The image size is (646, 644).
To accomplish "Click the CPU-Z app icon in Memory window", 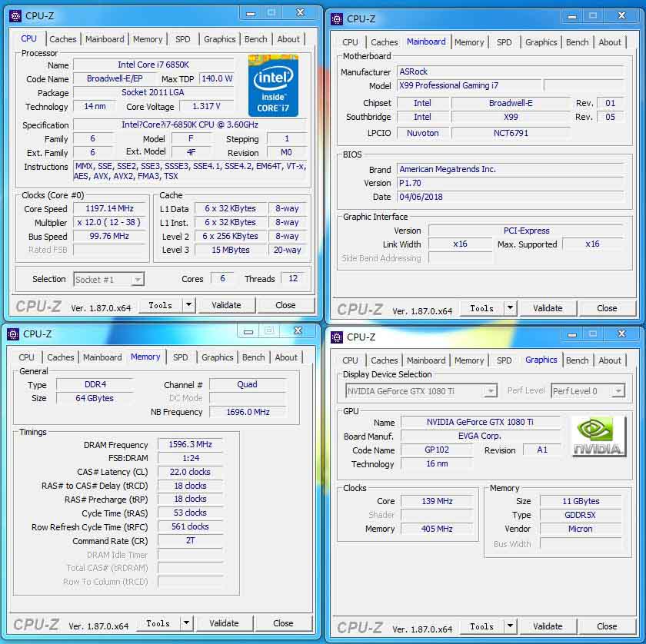I will (x=13, y=334).
